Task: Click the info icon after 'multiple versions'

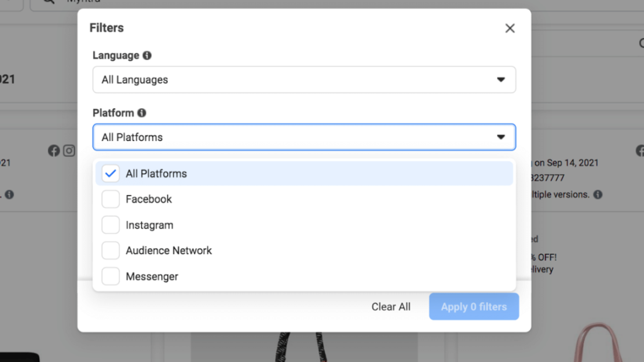Action: coord(598,195)
